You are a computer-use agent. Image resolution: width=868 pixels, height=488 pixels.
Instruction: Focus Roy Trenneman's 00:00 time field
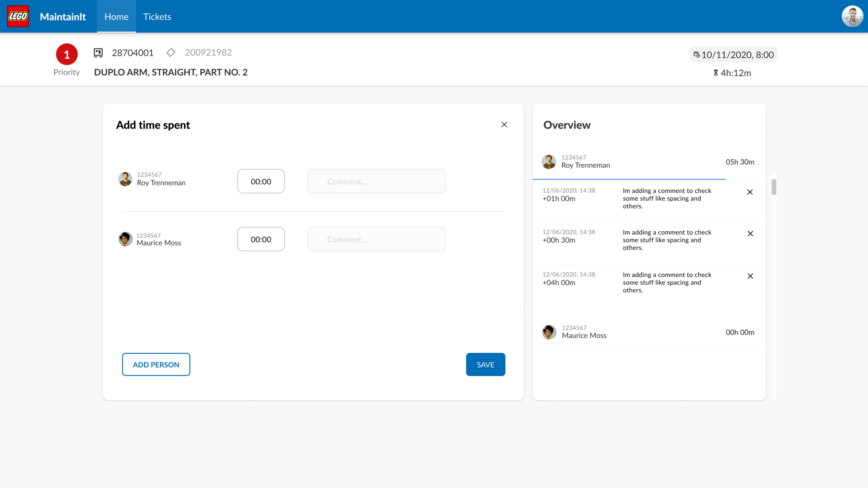[261, 181]
